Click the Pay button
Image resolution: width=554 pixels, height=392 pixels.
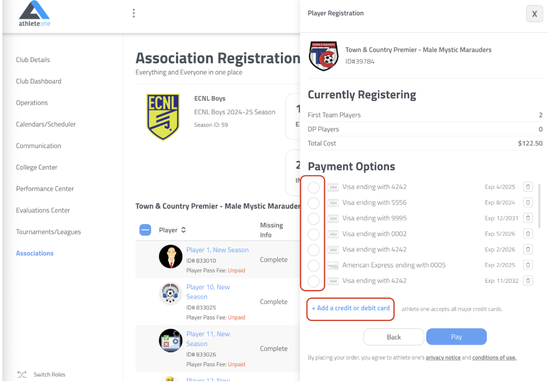pos(456,337)
